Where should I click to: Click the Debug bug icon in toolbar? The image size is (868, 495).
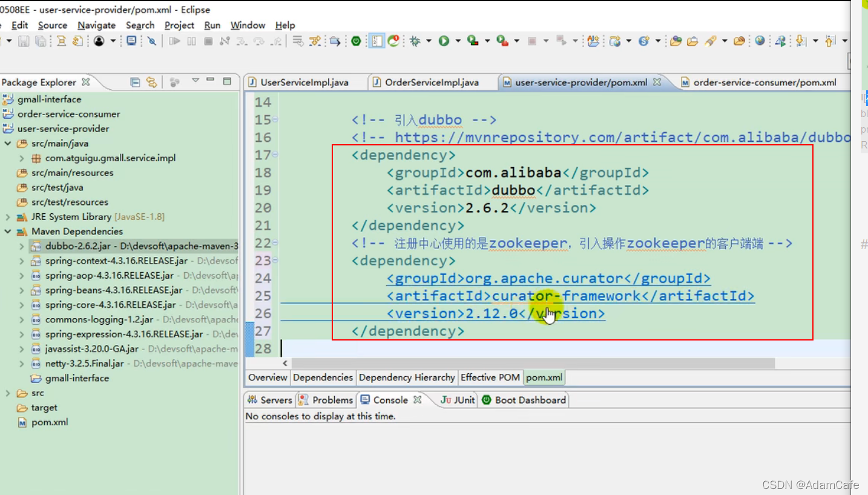[x=415, y=41]
